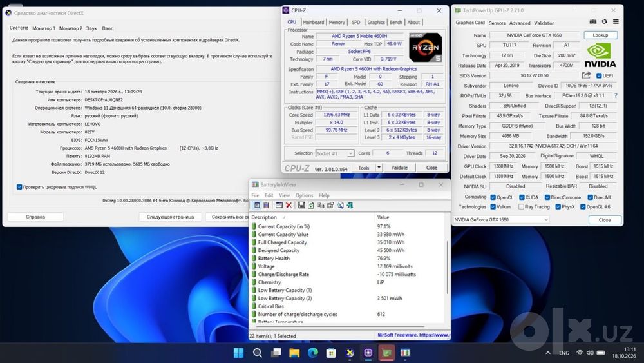Image resolution: width=644 pixels, height=363 pixels.
Task: Click the Exit icon in BatteryInfoView toolbar
Action: pos(350,205)
